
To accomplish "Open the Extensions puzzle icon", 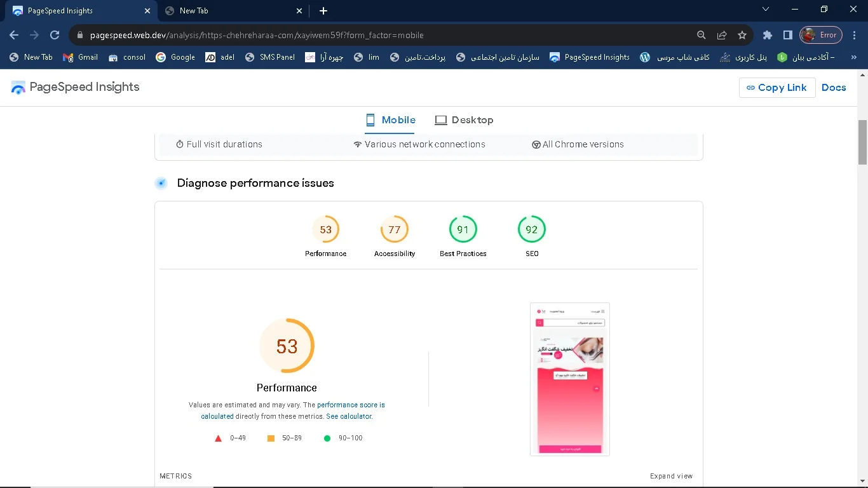I will coord(768,35).
